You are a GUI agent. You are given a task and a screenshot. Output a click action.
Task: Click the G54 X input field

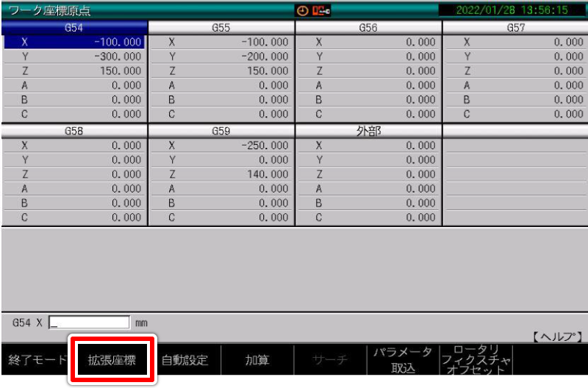(x=88, y=323)
